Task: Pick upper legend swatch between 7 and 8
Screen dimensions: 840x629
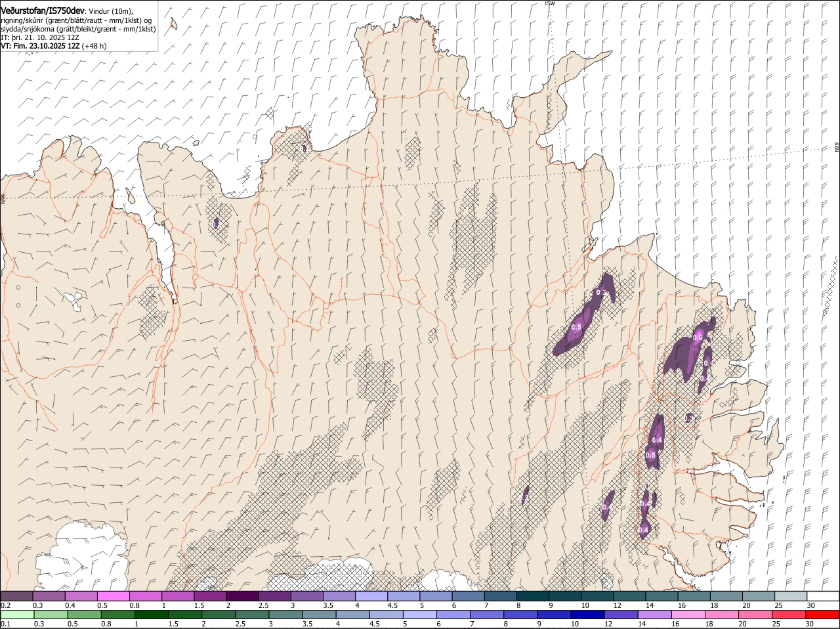Action: click(x=500, y=596)
